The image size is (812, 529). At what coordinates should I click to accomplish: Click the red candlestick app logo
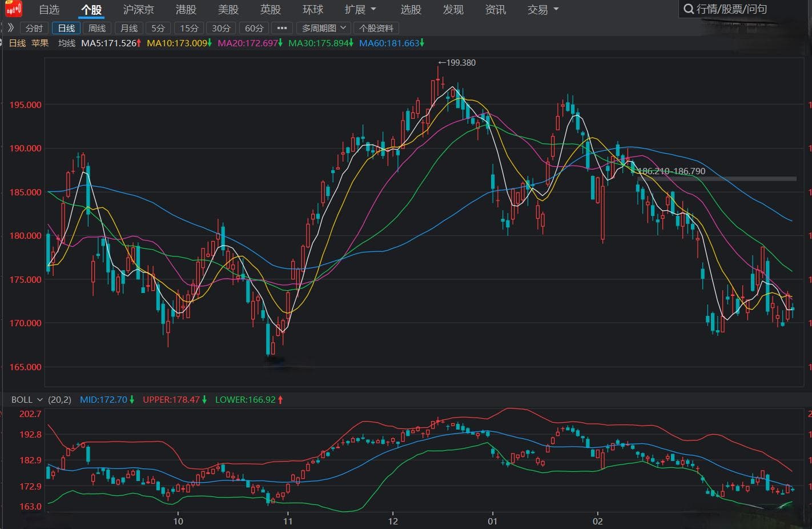pyautogui.click(x=14, y=9)
